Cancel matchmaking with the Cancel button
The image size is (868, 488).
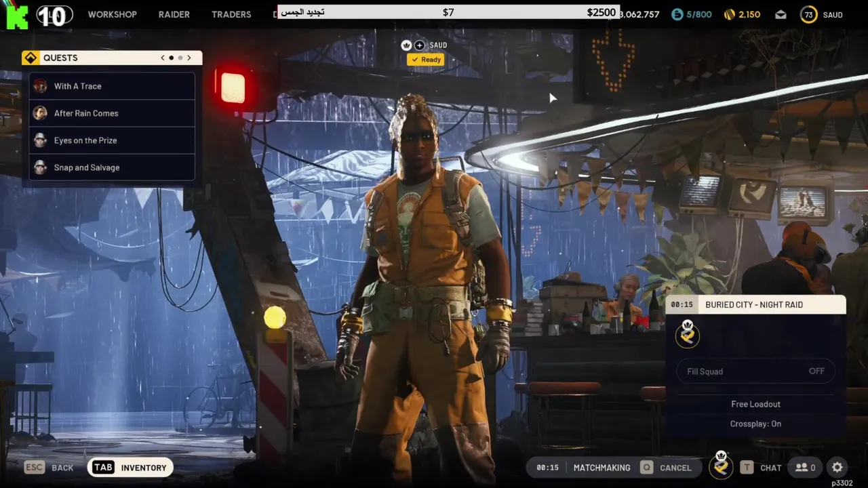click(x=666, y=468)
